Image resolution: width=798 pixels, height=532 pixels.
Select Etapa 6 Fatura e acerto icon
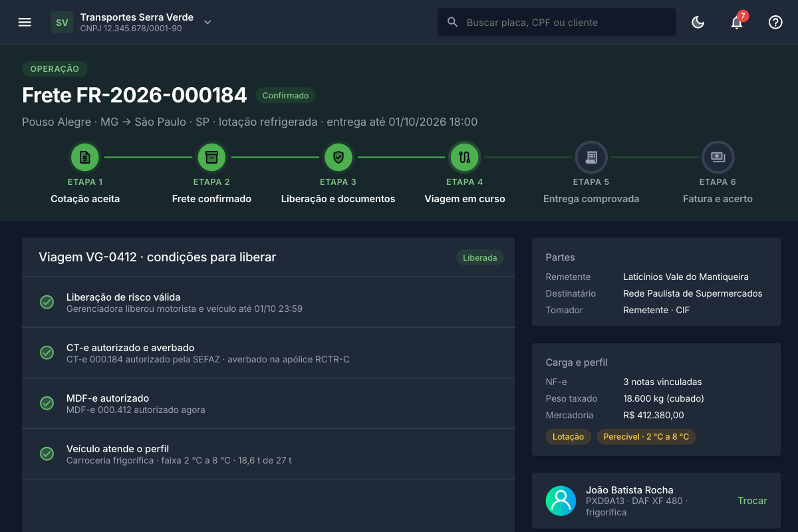[x=718, y=158]
